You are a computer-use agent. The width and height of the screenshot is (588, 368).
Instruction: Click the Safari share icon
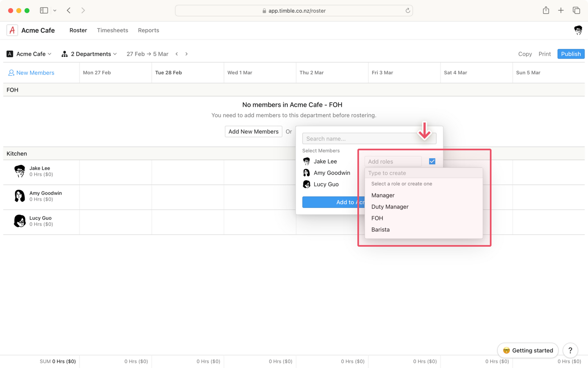tap(546, 10)
